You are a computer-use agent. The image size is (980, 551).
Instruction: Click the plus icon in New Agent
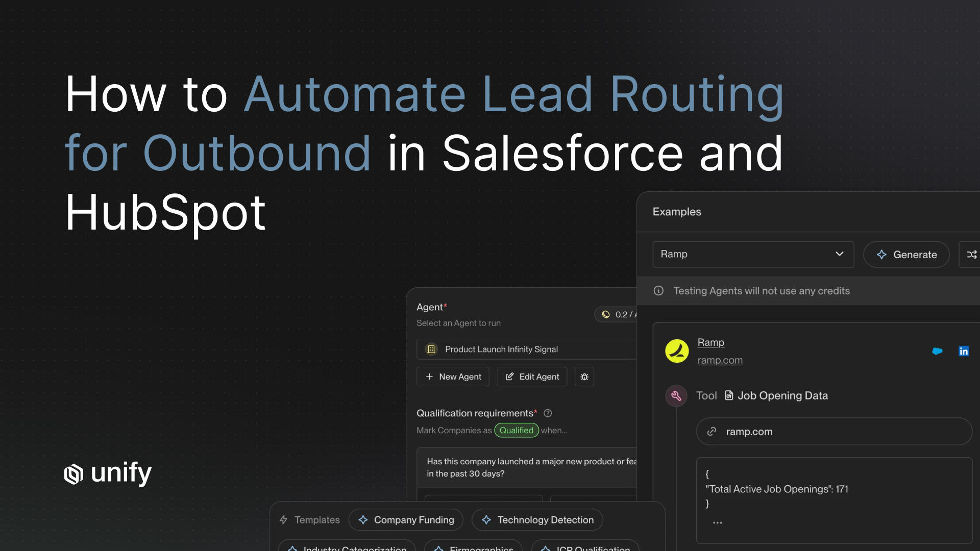tap(429, 377)
